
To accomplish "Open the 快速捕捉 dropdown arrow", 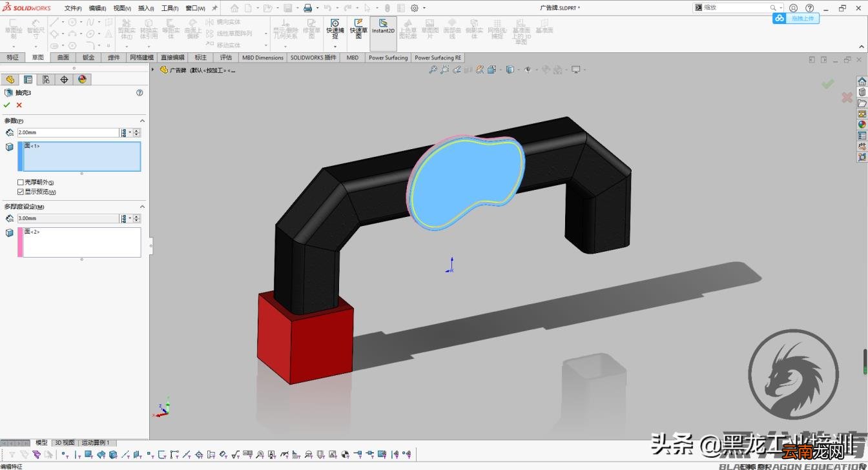I will coord(335,46).
